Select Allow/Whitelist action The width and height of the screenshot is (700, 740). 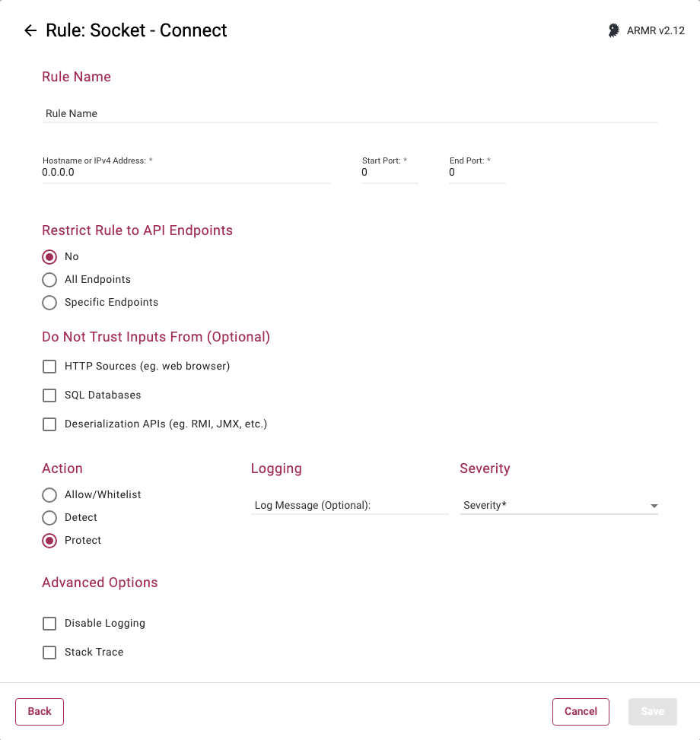pos(49,495)
